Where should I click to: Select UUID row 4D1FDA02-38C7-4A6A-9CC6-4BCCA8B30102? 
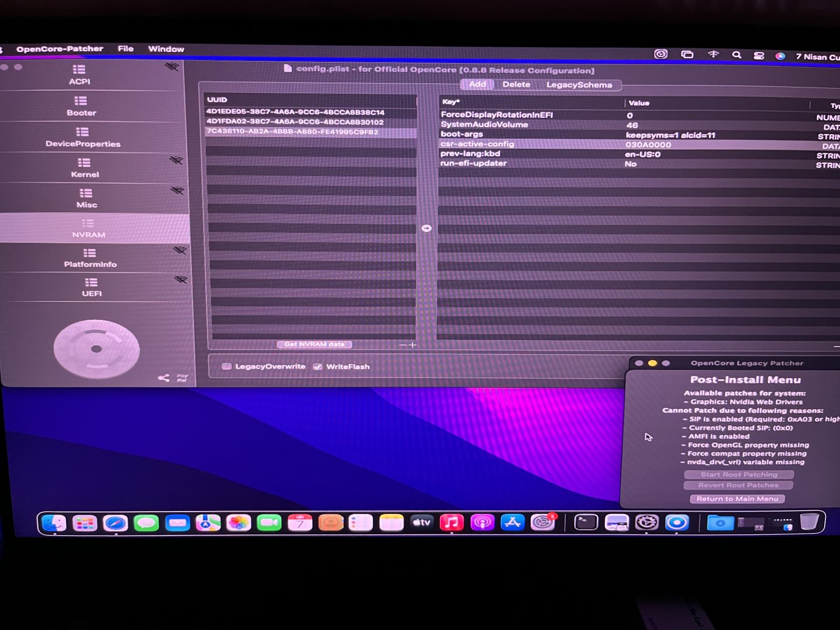click(x=310, y=122)
